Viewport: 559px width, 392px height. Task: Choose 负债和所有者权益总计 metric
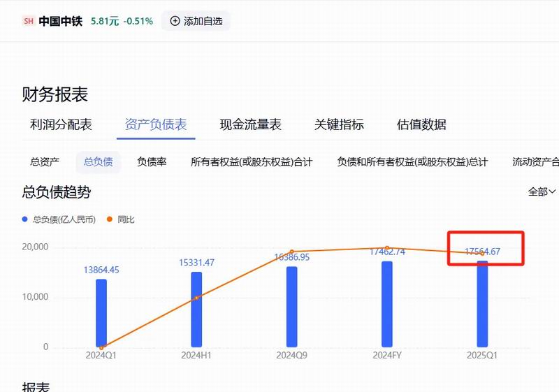[412, 162]
